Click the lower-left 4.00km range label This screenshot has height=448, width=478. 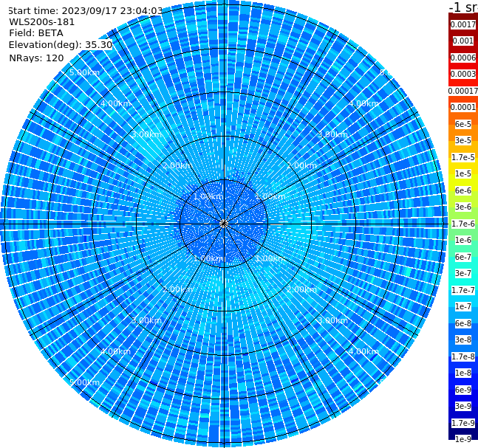pos(115,351)
